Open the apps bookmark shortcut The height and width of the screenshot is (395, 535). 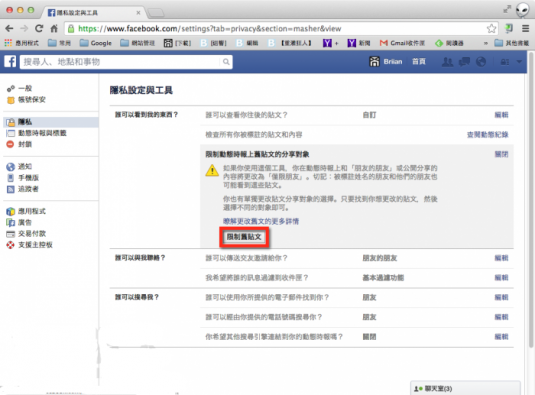click(21, 43)
